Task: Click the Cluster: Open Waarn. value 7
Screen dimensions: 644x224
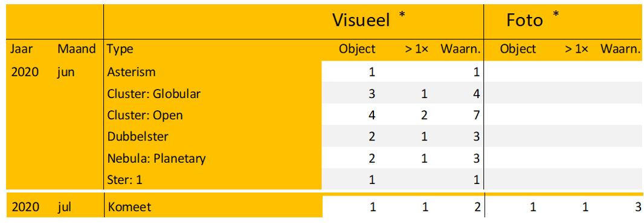Action: point(476,115)
